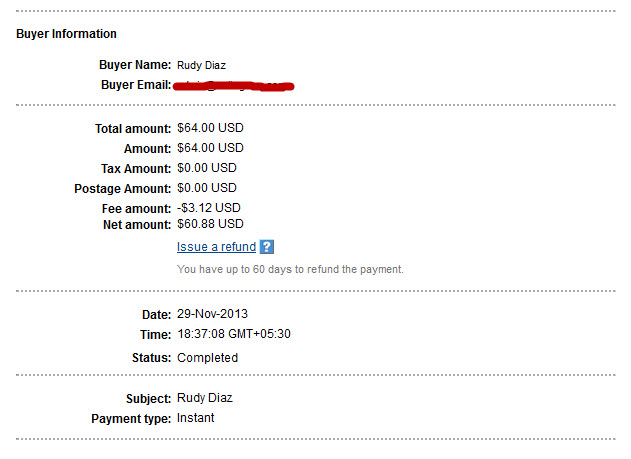Click the 60 days refund notice text
This screenshot has height=459, width=631.
(290, 270)
